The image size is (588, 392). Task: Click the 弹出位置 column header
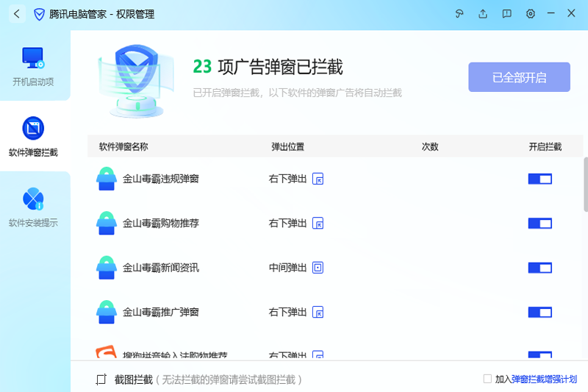click(287, 146)
